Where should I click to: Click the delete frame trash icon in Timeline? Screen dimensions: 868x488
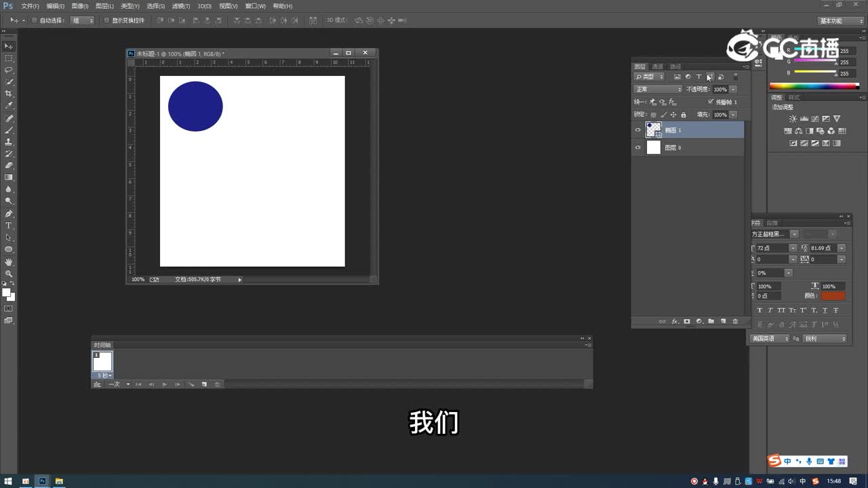pos(217,384)
